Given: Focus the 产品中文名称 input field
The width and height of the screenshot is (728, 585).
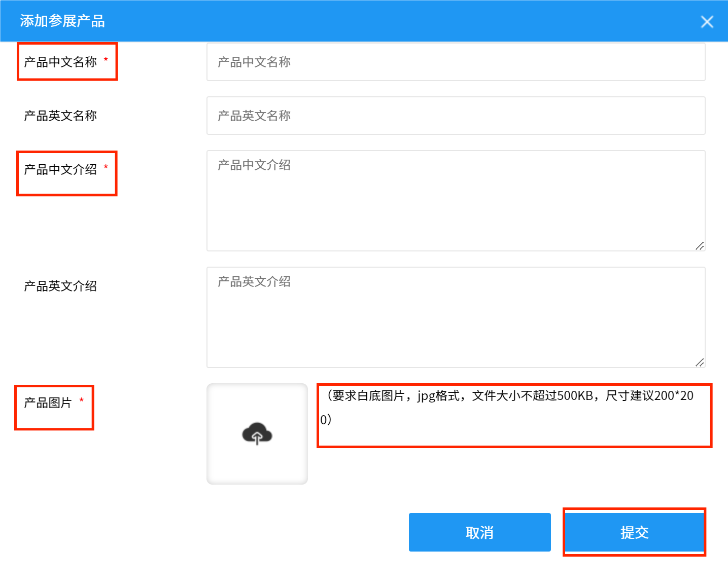Looking at the screenshot, I should pyautogui.click(x=455, y=62).
